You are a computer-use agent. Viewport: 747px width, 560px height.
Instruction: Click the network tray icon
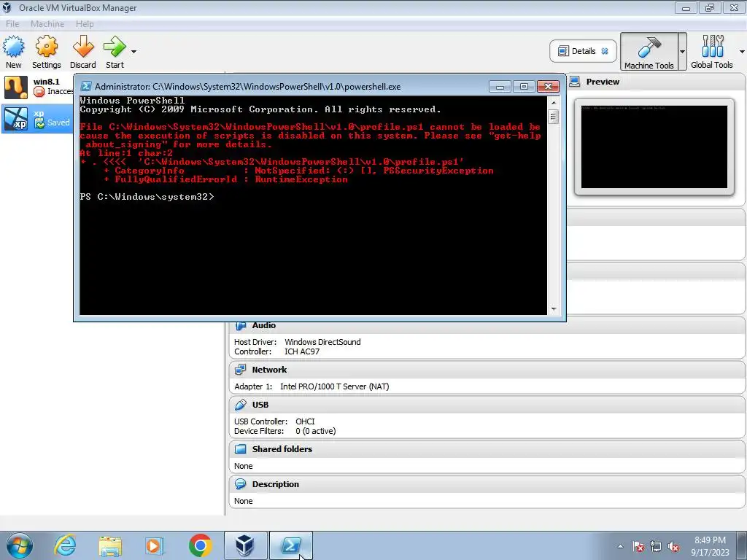pos(656,547)
